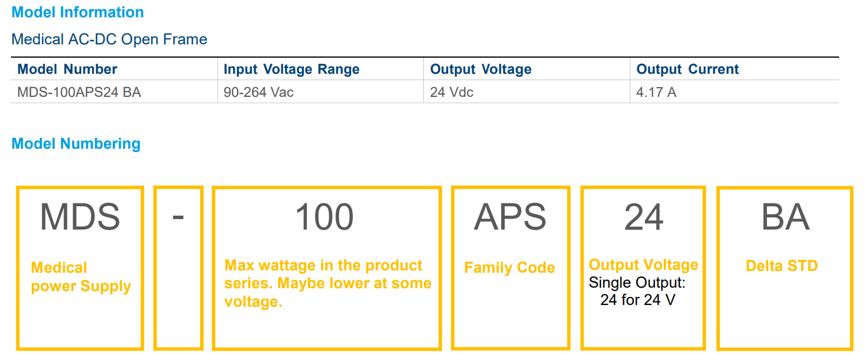
Task: Click the large APS code text
Action: [510, 217]
